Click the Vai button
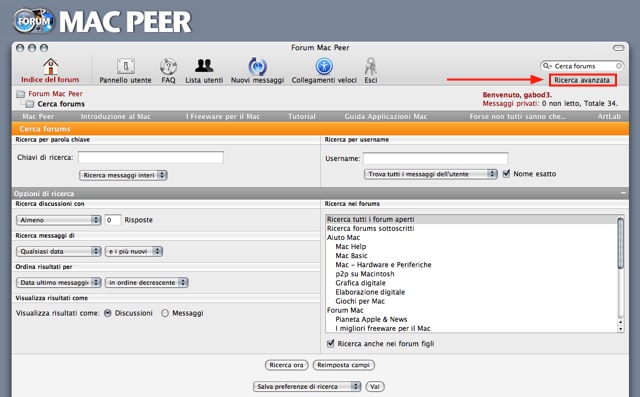This screenshot has width=640, height=397. (375, 386)
